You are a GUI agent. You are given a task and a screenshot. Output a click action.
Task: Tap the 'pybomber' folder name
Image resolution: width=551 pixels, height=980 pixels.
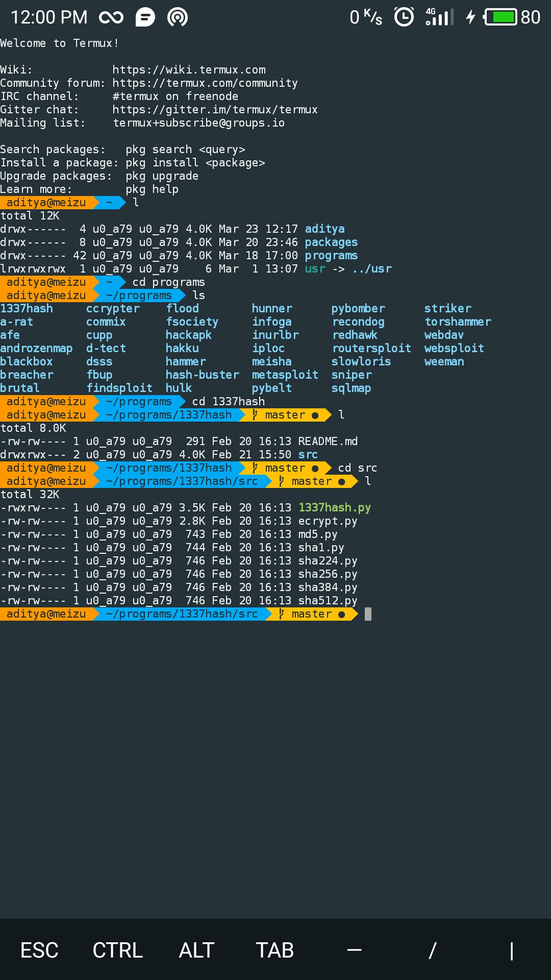tap(358, 309)
